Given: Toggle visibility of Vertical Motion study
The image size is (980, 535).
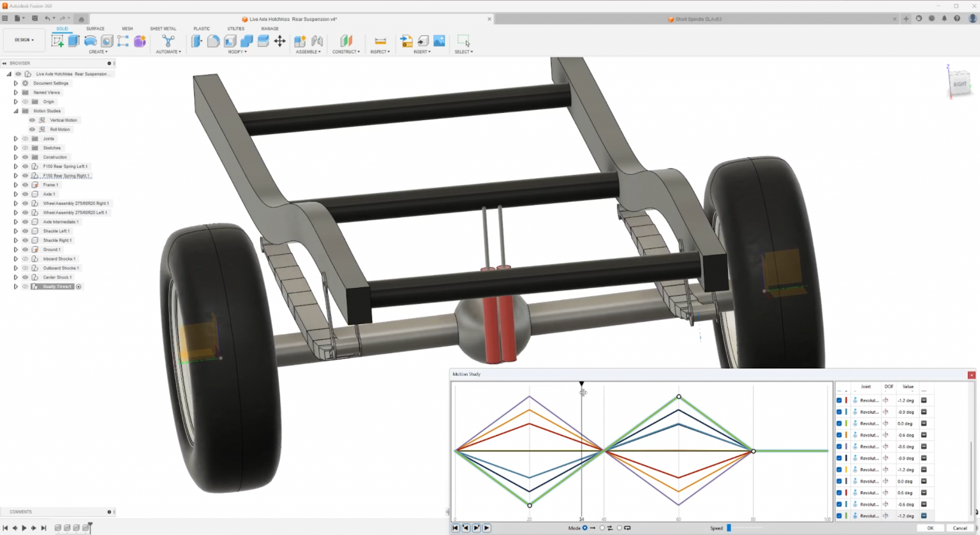Looking at the screenshot, I should click(x=32, y=120).
